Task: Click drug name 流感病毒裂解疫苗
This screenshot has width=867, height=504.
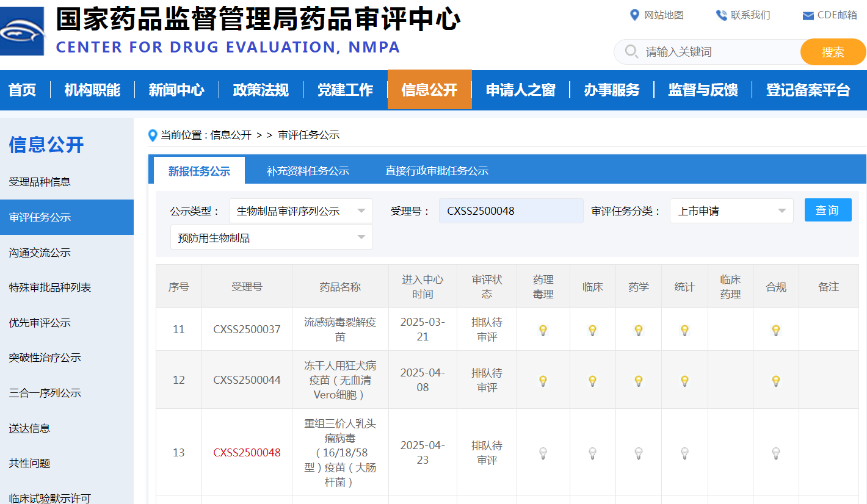Action: pos(340,329)
